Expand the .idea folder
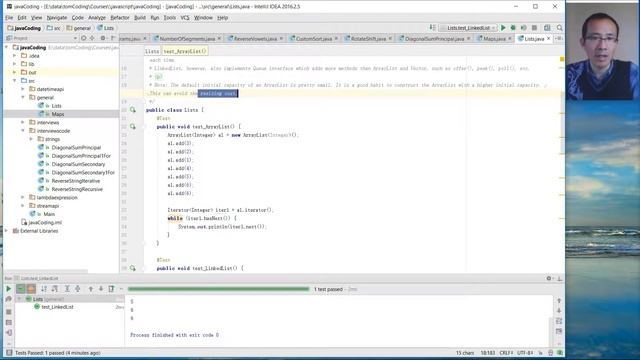Image resolution: width=640 pixels, height=360 pixels. click(x=15, y=56)
